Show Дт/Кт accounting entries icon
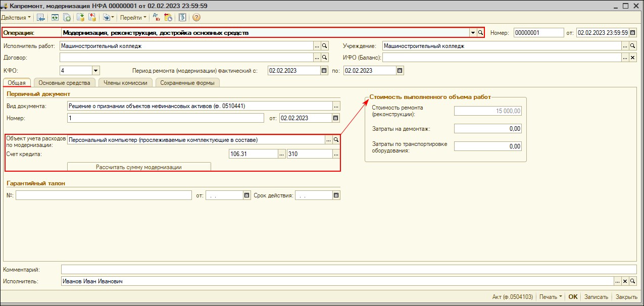This screenshot has height=306, width=644. coord(157,18)
